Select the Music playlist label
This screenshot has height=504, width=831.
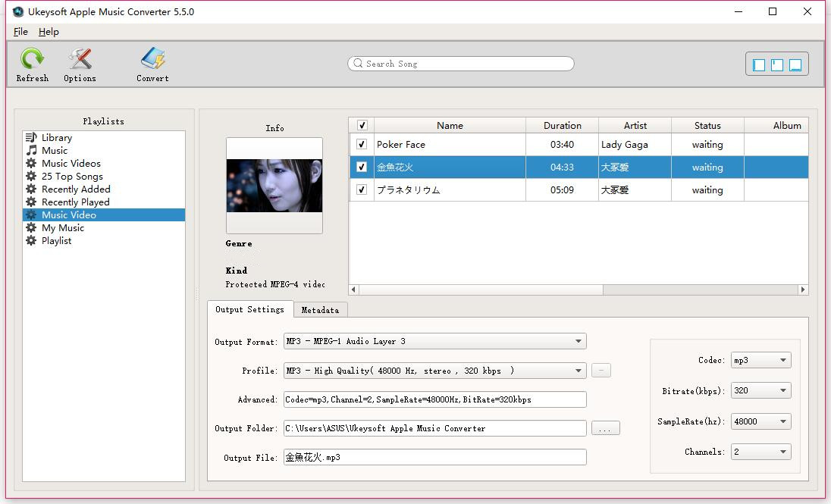point(55,150)
